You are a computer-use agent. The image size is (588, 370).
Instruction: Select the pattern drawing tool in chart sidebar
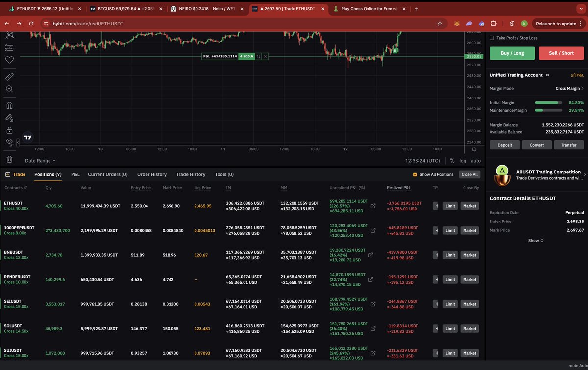coord(9,35)
